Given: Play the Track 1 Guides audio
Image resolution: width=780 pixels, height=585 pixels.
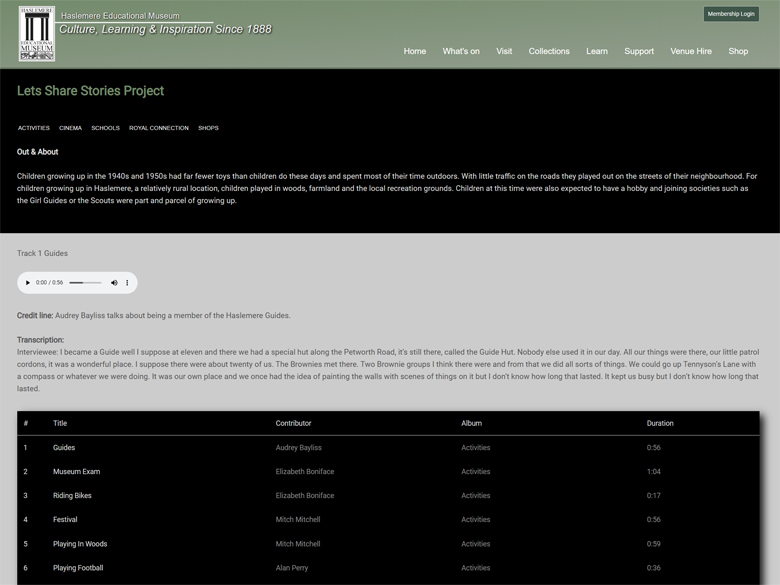Looking at the screenshot, I should [28, 283].
